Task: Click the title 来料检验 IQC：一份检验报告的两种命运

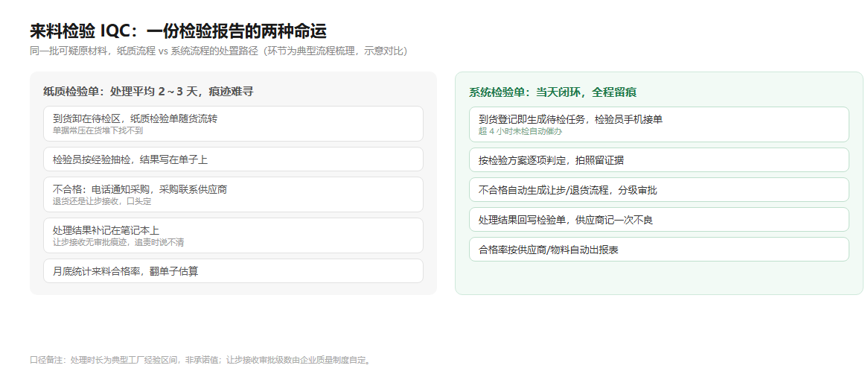Action: pos(178,31)
